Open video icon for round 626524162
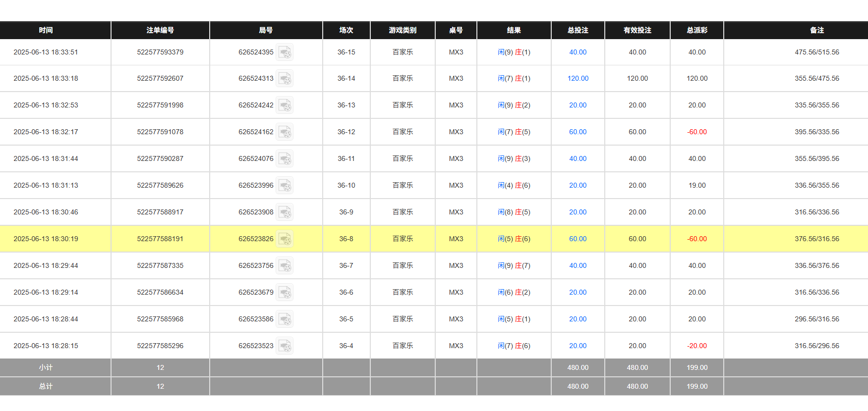Image resolution: width=868 pixels, height=411 pixels. (x=285, y=132)
